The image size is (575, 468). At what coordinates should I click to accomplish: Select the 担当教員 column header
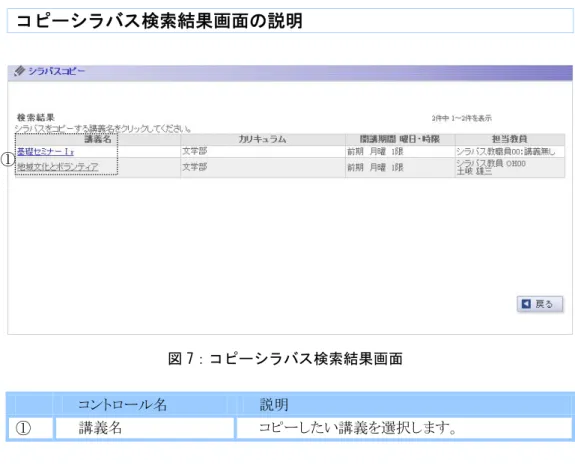coord(510,139)
